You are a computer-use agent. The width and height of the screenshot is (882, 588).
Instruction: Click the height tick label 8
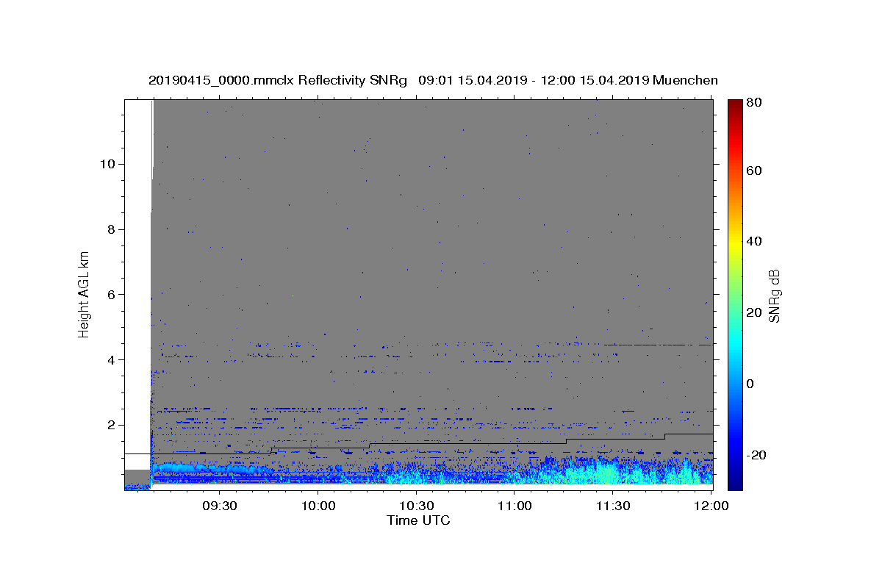coord(111,229)
